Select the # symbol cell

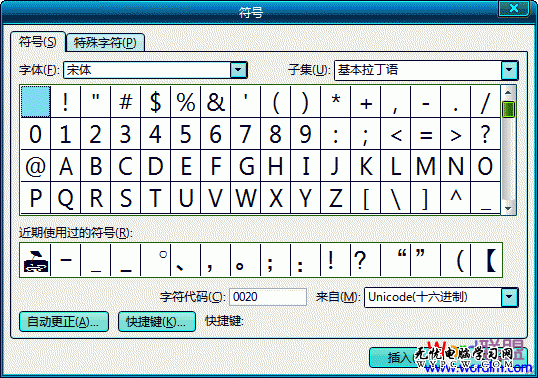126,102
